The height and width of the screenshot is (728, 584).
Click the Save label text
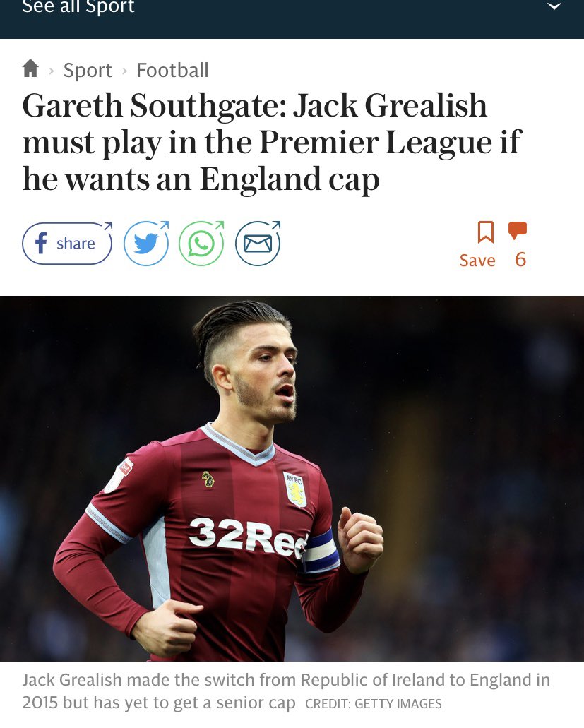coord(477,261)
